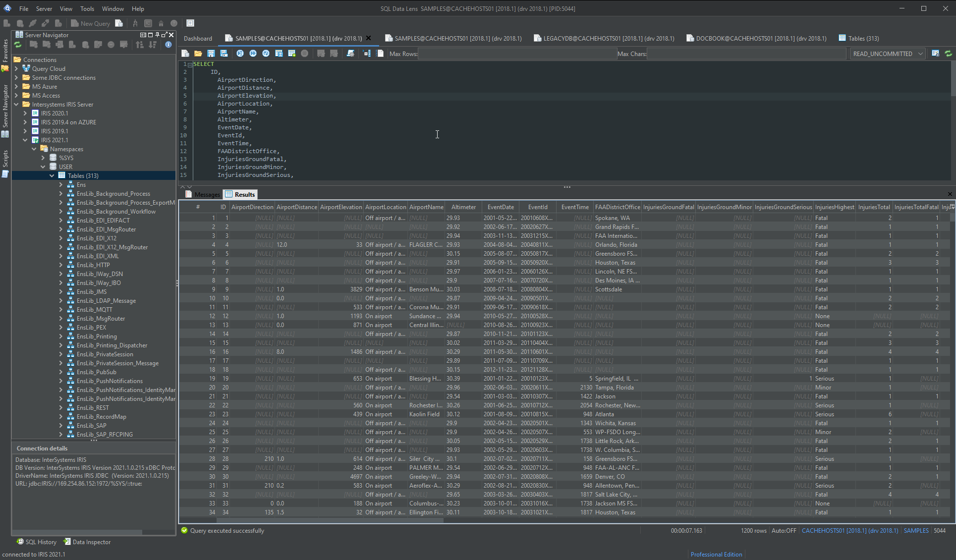Click the re-execute refresh circle icon
Viewport: 956px width, 560px height.
pos(266,54)
